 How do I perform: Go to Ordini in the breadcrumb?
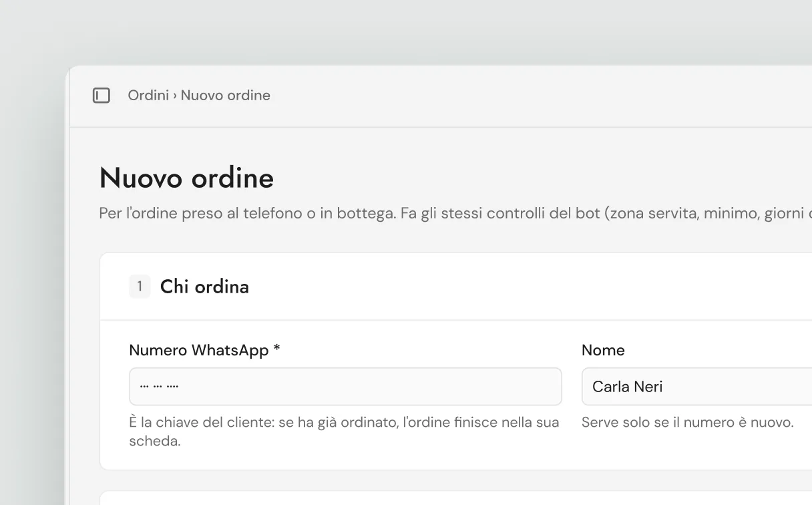pyautogui.click(x=148, y=96)
